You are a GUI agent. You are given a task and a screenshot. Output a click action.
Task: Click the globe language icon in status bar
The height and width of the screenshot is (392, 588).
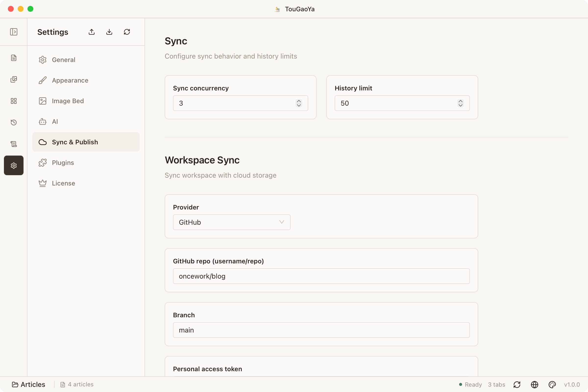click(535, 384)
